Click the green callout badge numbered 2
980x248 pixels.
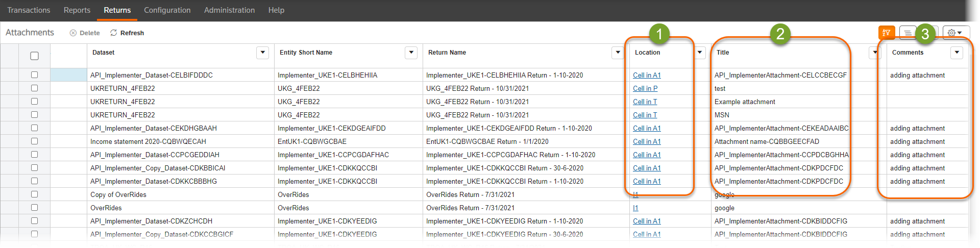tap(780, 34)
